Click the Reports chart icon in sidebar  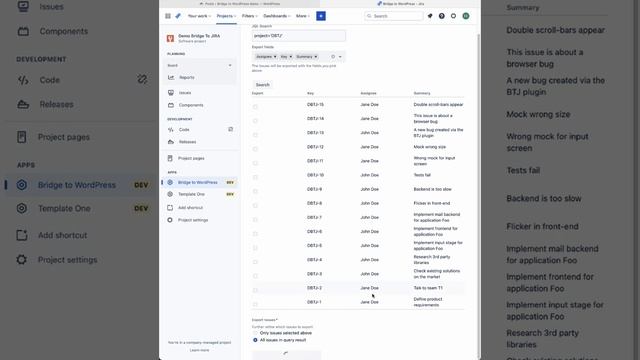171,78
